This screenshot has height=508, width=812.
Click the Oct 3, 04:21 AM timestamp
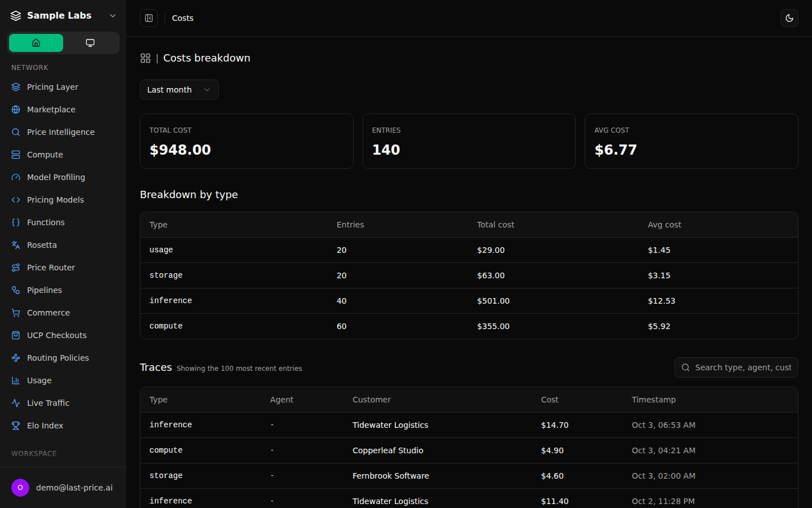pos(664,450)
